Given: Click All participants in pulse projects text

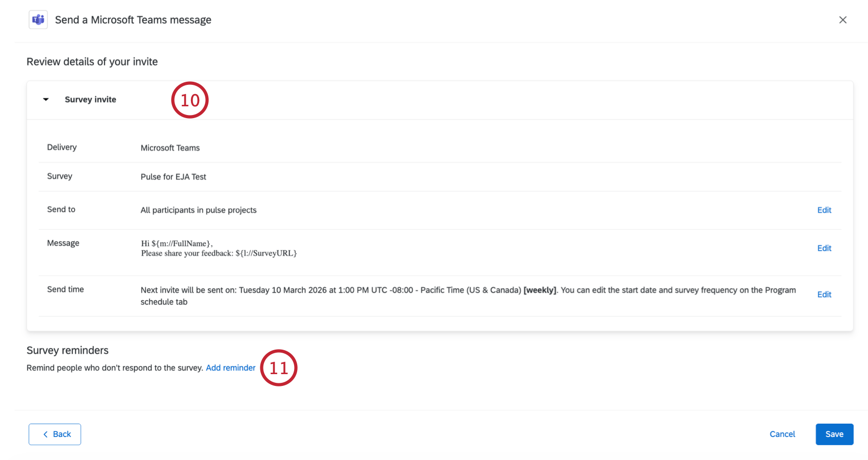Looking at the screenshot, I should click(198, 210).
